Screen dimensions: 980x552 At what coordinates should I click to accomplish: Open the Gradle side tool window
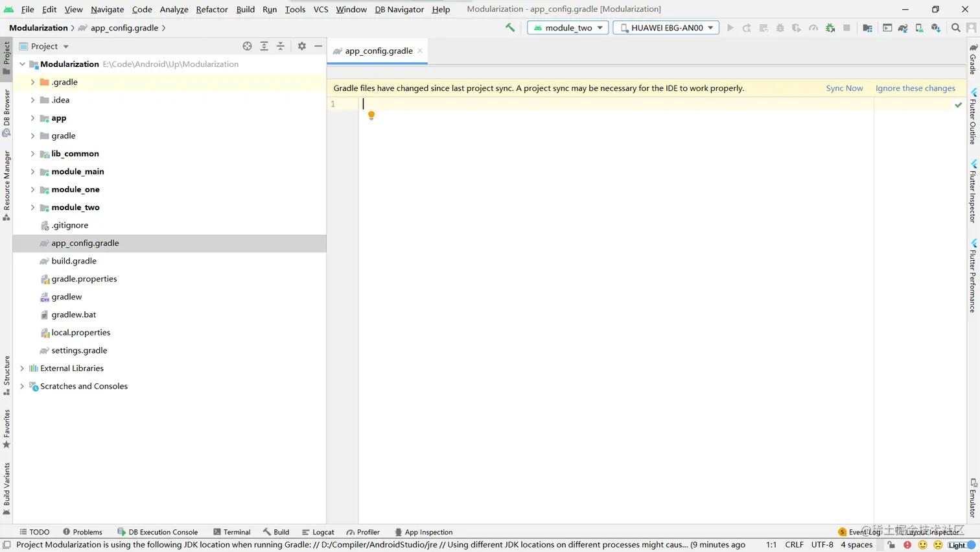[974, 59]
